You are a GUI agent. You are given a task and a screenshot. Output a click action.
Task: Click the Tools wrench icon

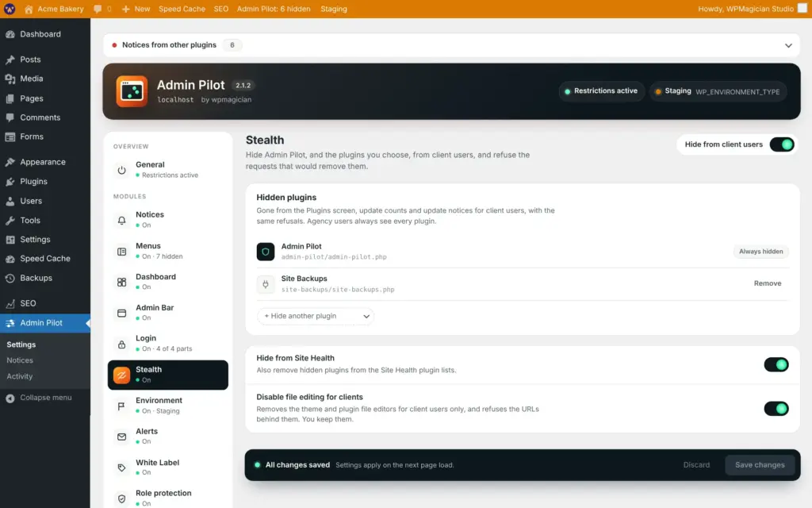(10, 221)
